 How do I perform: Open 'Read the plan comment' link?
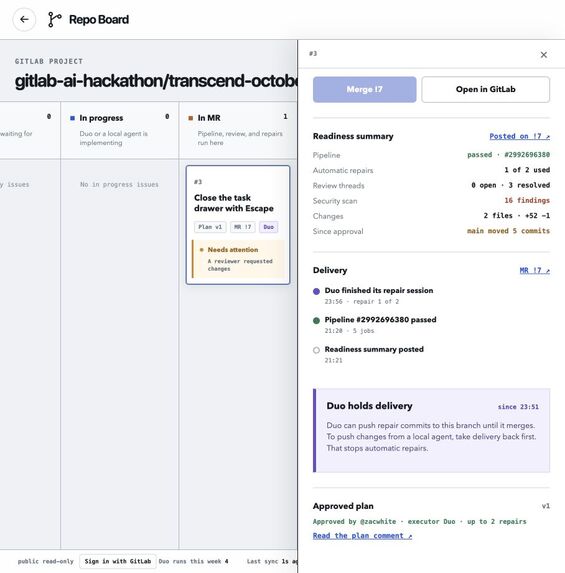click(x=362, y=536)
